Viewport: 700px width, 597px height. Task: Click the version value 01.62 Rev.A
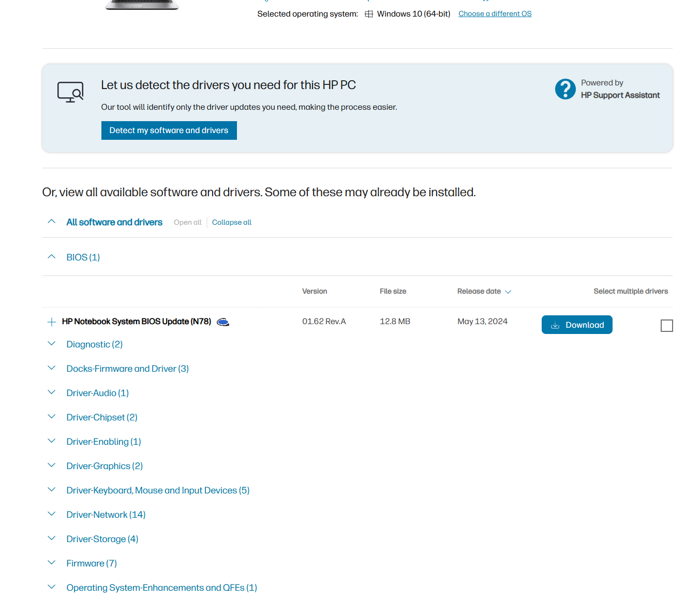[x=324, y=322]
